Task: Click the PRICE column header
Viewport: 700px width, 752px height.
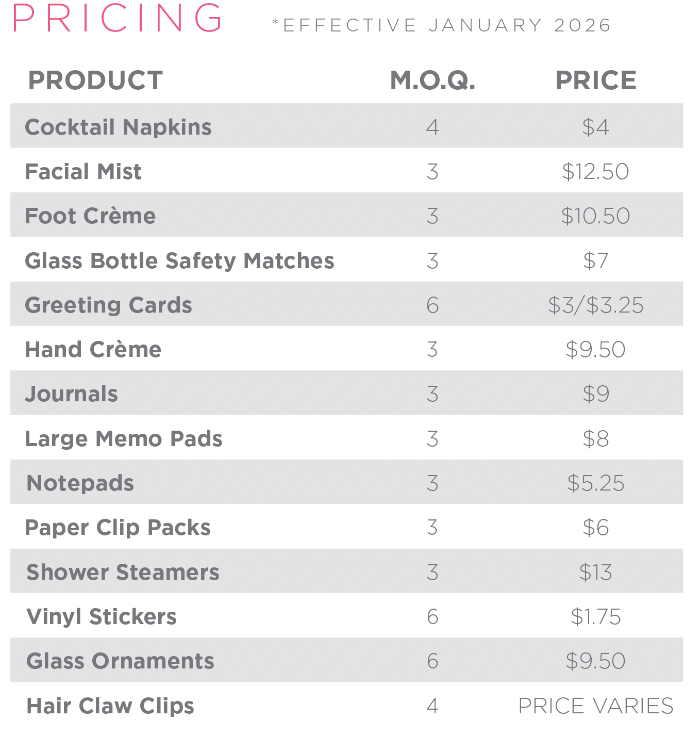Action: click(x=595, y=80)
